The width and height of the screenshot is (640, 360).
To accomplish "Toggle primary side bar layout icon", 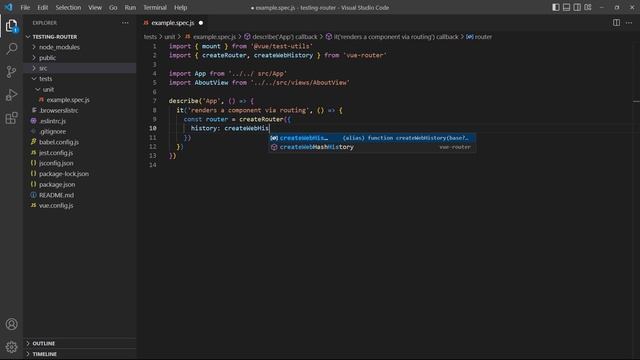I will click(x=556, y=7).
